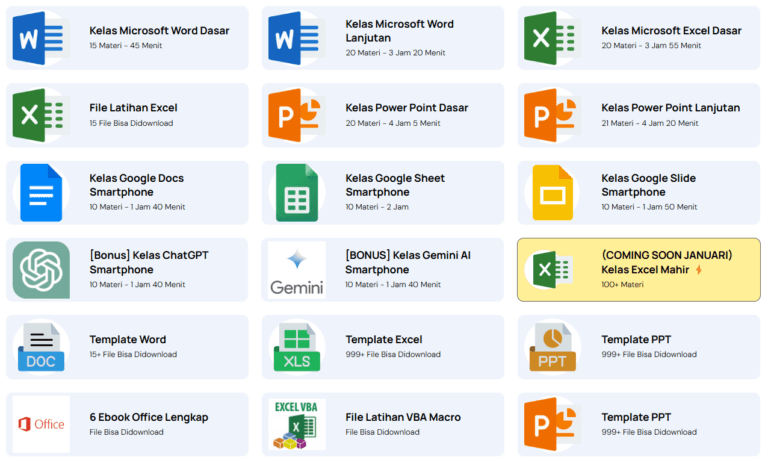Click the ChatGPT logo icon
The width and height of the screenshot is (768, 466).
[41, 270]
